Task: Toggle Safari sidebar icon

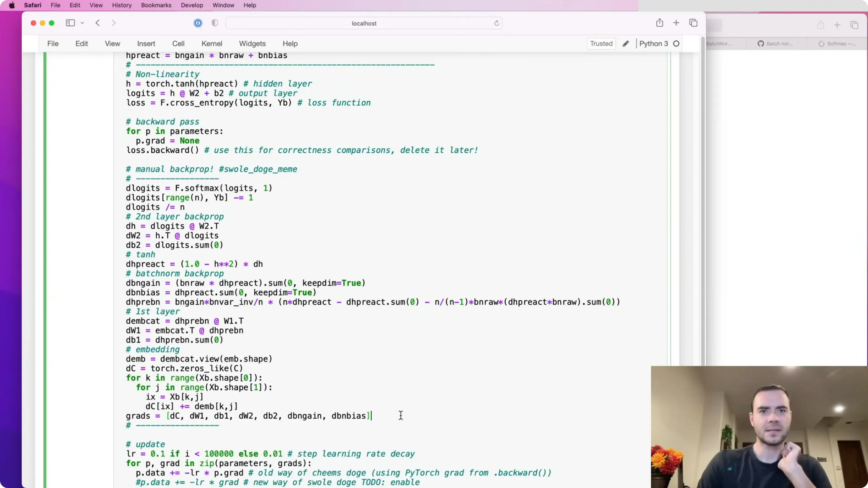Action: pos(70,23)
